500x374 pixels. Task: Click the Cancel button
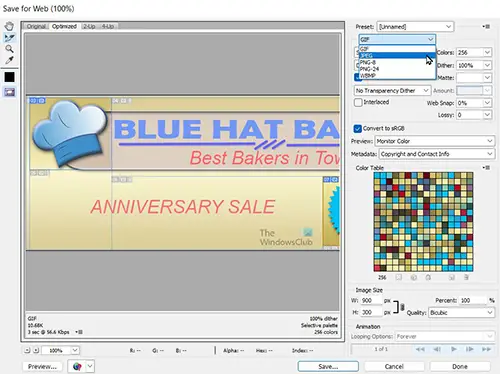[394, 366]
